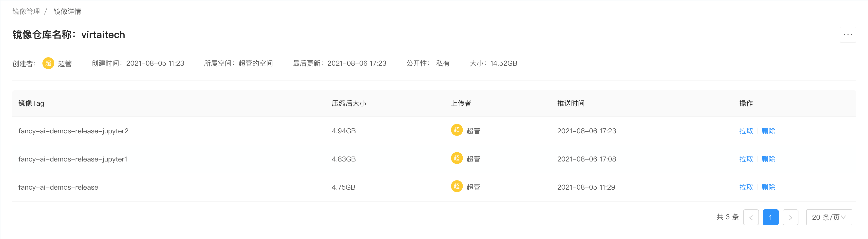This screenshot has height=239, width=868.
Task: Go to next page arrow
Action: pos(790,217)
